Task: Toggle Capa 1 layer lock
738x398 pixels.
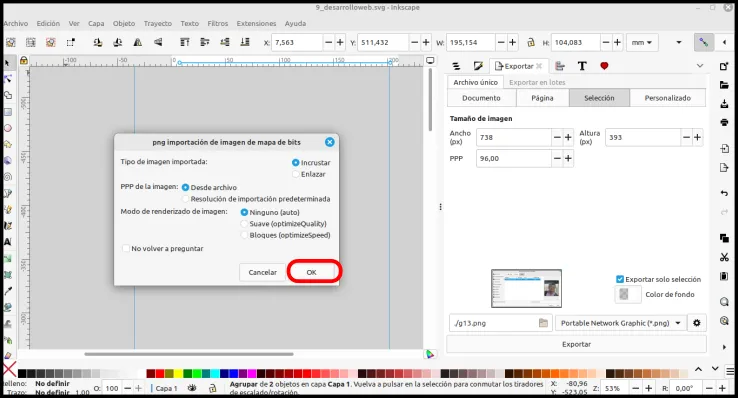Action: pyautogui.click(x=212, y=388)
